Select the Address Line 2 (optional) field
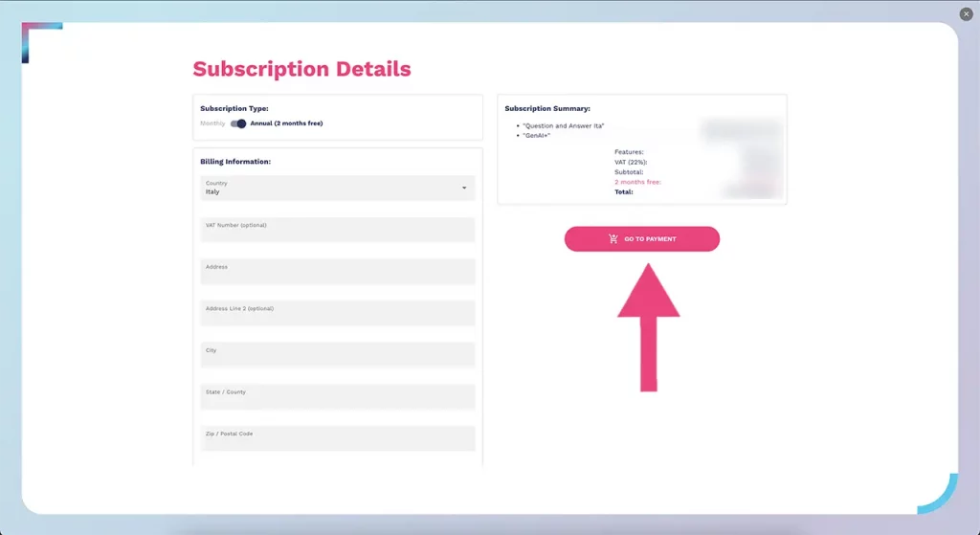 [338, 313]
